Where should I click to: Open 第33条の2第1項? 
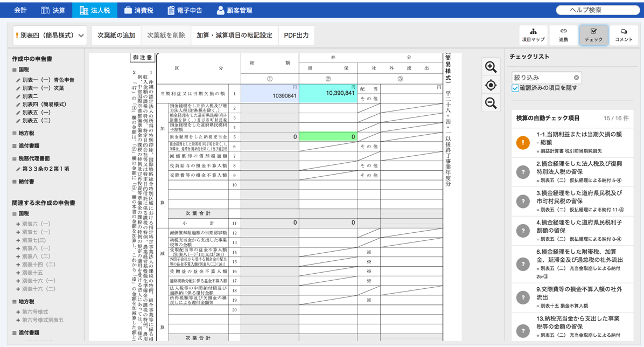click(x=46, y=169)
